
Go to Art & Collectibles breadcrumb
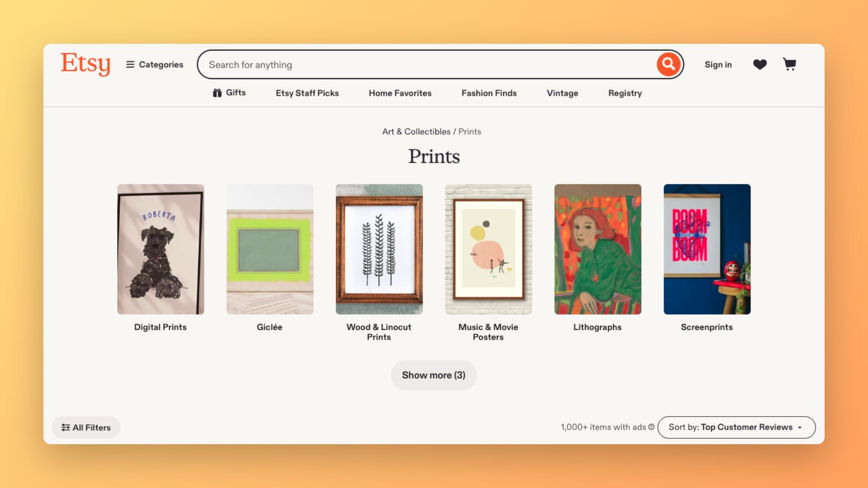pyautogui.click(x=416, y=131)
